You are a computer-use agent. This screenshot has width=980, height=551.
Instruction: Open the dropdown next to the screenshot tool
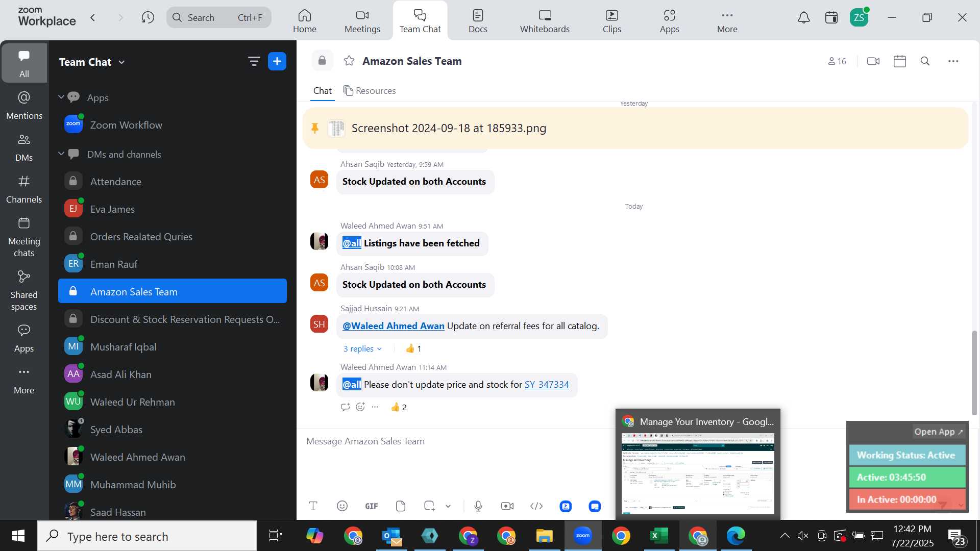coord(448,506)
